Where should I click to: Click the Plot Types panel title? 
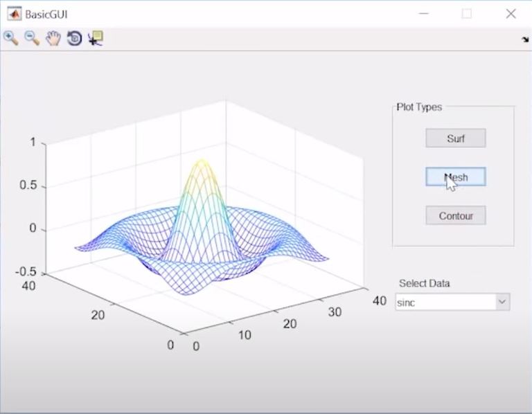coord(419,107)
